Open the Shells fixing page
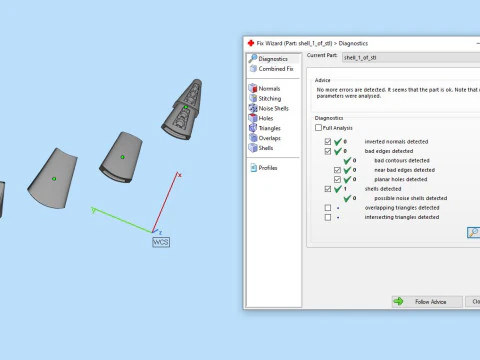The width and height of the screenshot is (480, 360). pyautogui.click(x=261, y=148)
